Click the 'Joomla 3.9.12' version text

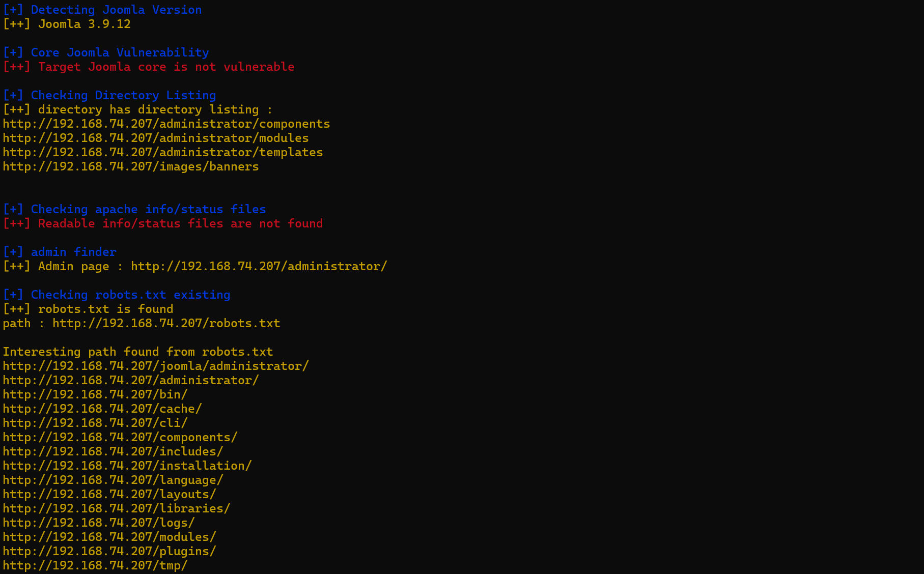85,24
